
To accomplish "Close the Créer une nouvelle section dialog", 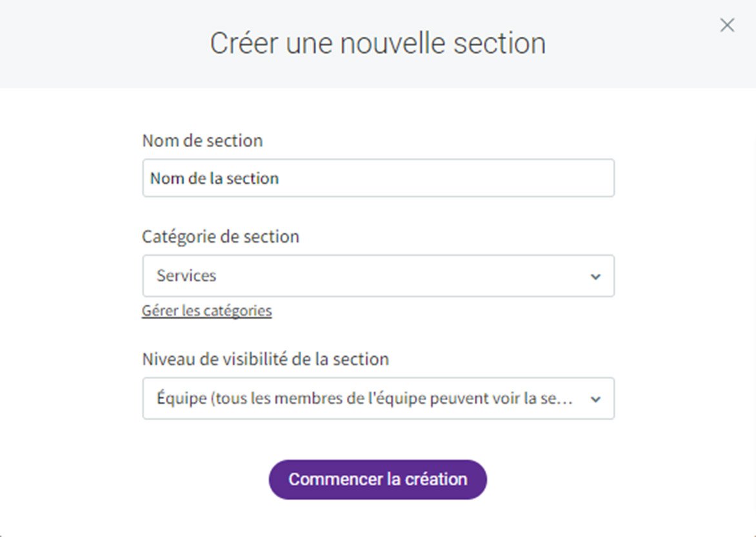I will [x=727, y=25].
